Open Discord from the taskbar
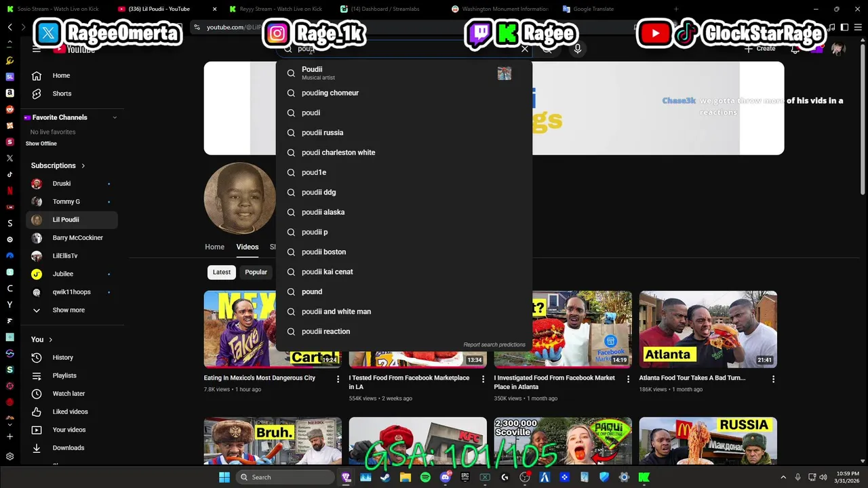The width and height of the screenshot is (868, 488). click(445, 477)
